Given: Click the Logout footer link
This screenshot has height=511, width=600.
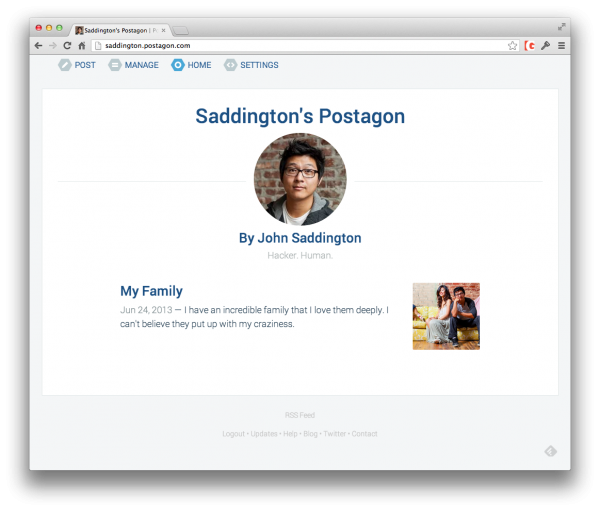Looking at the screenshot, I should click(x=233, y=434).
